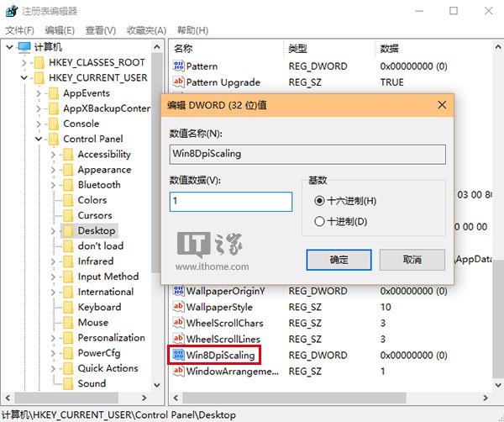Click the Keyboard folder icon

tap(68, 307)
